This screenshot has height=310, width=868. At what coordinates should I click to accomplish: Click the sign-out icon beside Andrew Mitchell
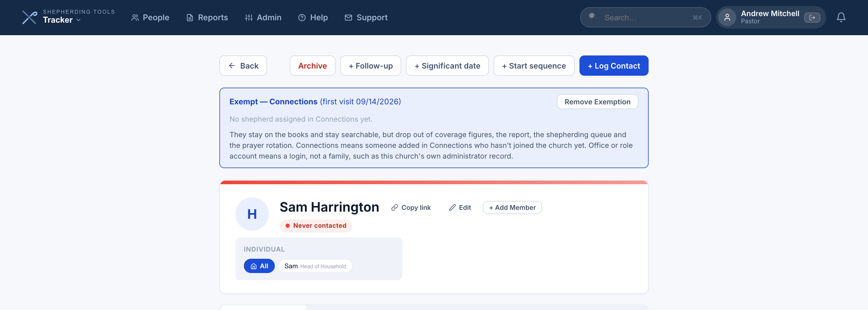click(x=812, y=18)
